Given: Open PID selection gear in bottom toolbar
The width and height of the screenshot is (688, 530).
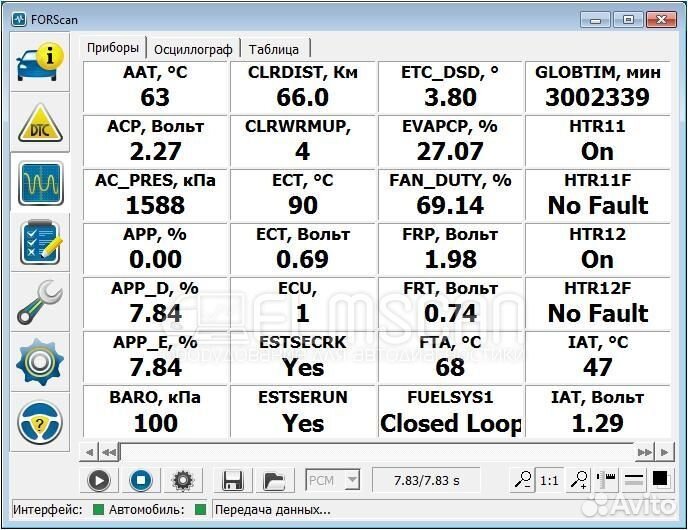Looking at the screenshot, I should click(183, 480).
